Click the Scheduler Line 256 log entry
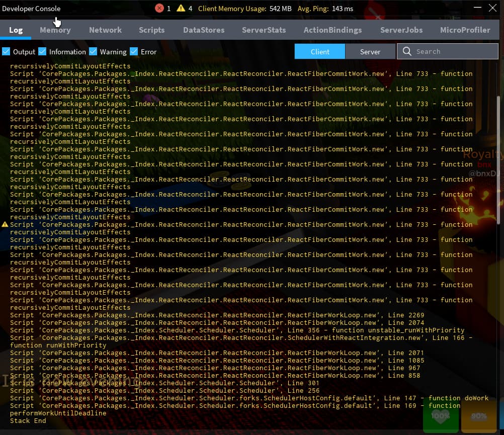 coord(165,390)
